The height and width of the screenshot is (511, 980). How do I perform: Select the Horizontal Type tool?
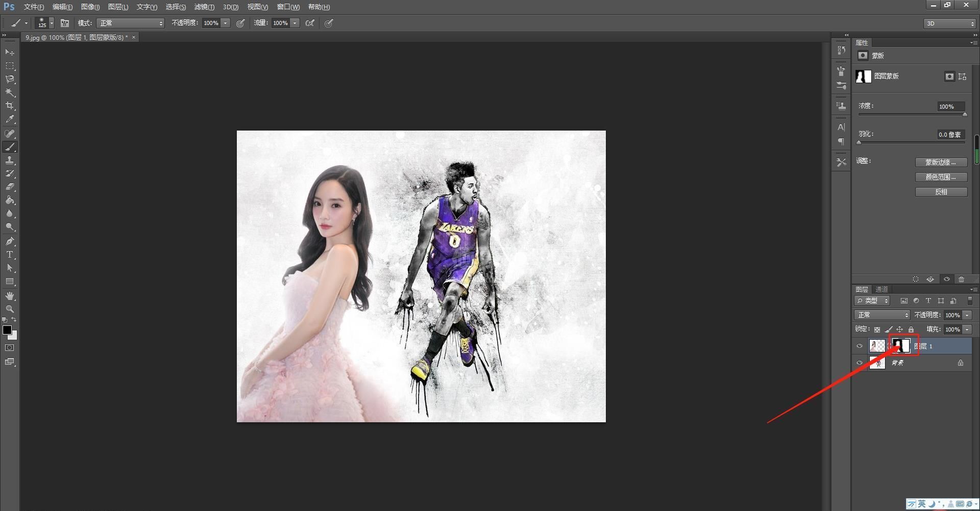(10, 254)
